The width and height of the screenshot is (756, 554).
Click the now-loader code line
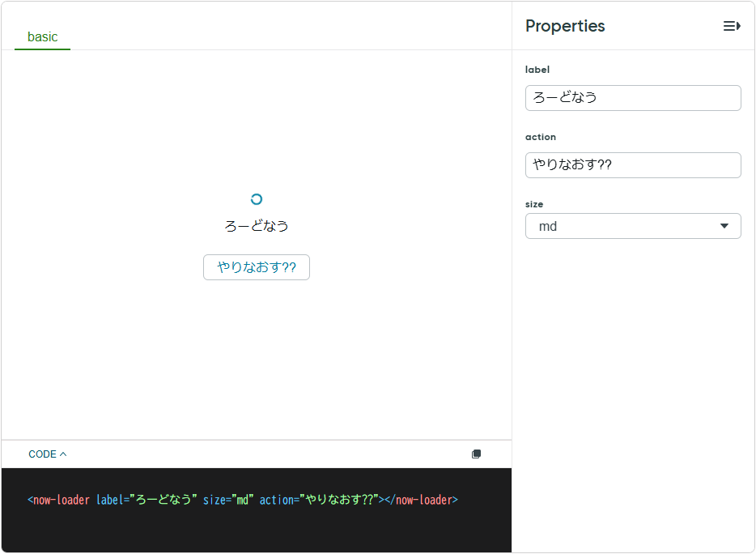tap(243, 500)
